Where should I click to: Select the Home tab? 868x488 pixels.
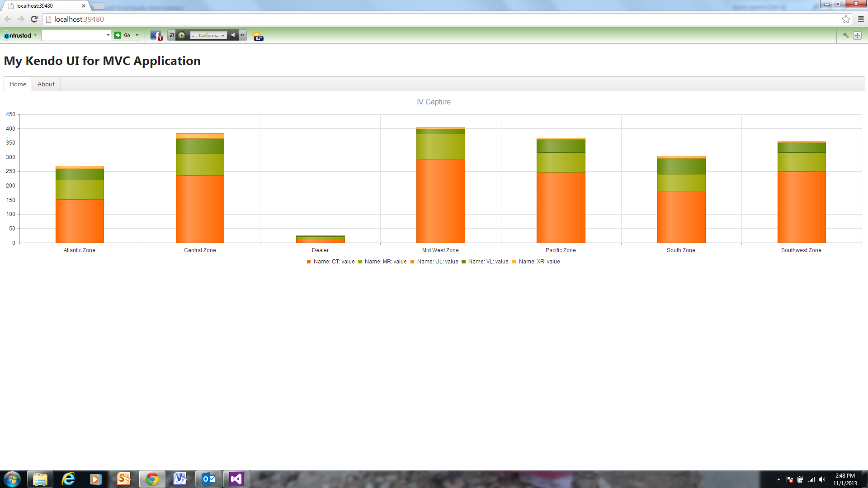[x=18, y=84]
